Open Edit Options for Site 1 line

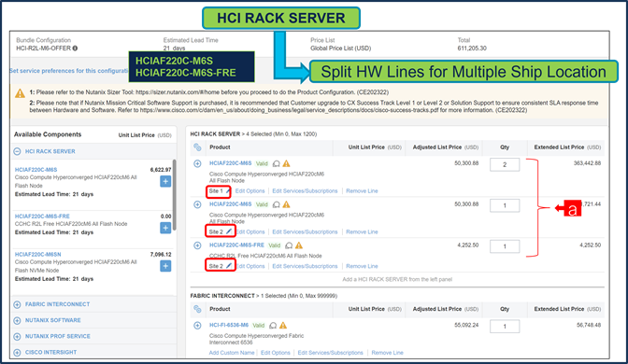click(x=250, y=191)
